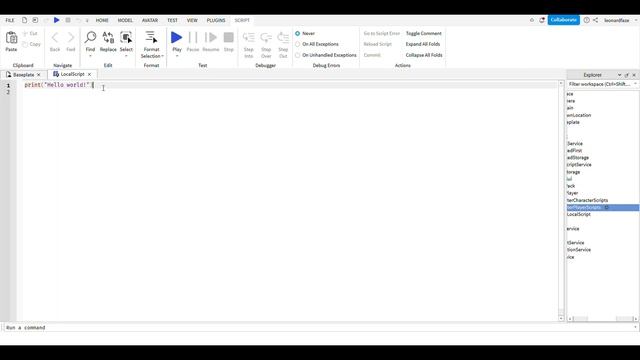Open the Filter workspace dropdown arrow

pos(635,84)
